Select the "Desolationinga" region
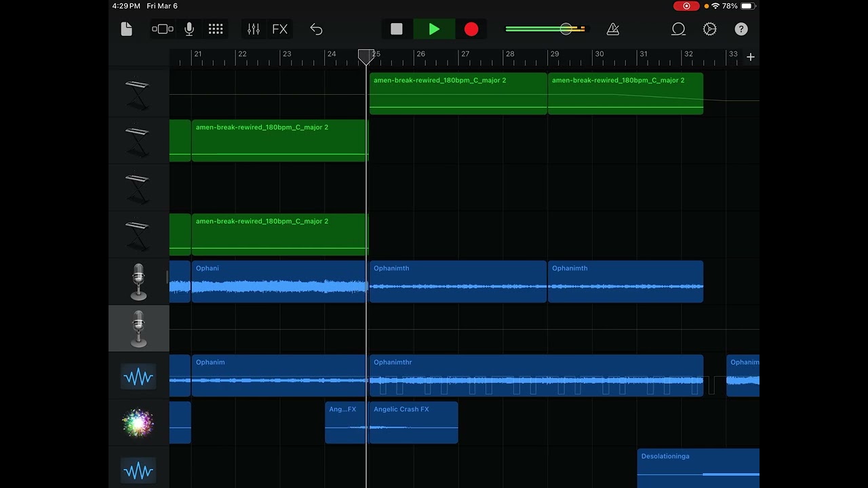This screenshot has width=868, height=488. pos(698,468)
